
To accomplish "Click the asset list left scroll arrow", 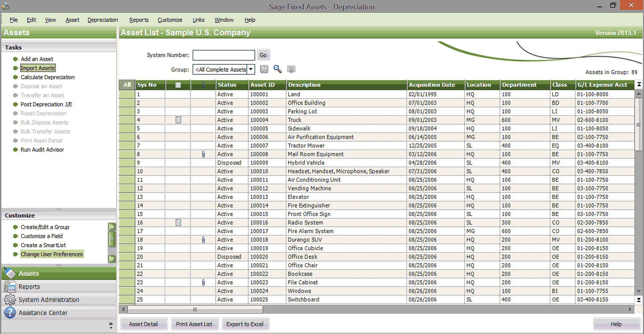I will 123,309.
